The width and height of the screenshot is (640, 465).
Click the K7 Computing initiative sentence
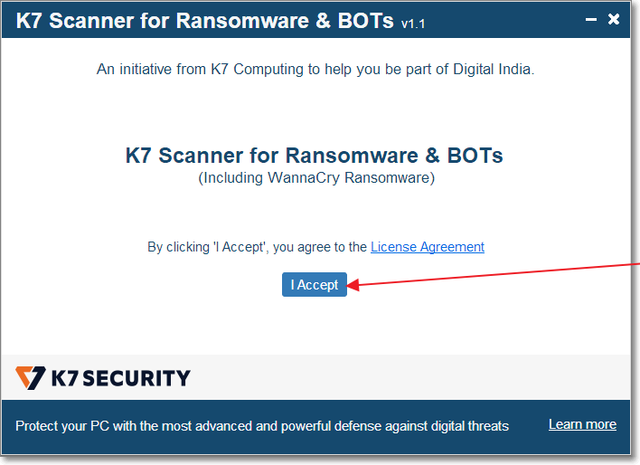point(315,69)
